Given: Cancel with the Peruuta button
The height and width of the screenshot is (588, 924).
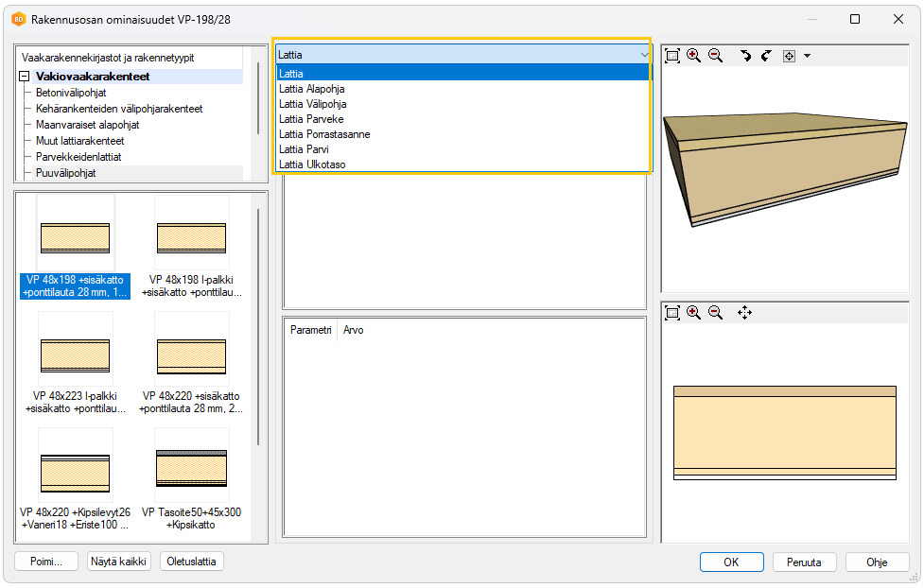Looking at the screenshot, I should 805,562.
